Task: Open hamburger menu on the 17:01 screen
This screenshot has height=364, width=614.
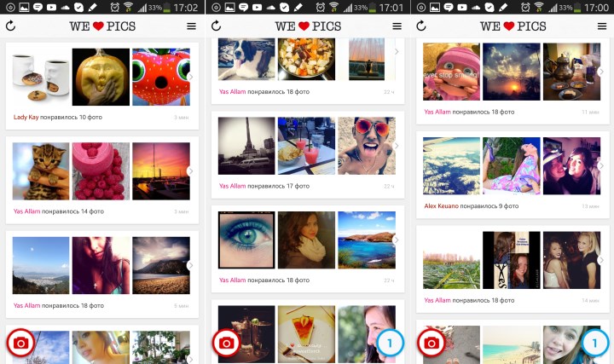Action: (397, 26)
